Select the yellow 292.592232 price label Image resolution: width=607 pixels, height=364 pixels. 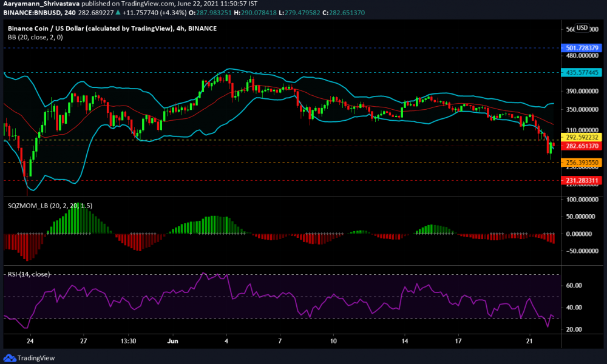(582, 137)
